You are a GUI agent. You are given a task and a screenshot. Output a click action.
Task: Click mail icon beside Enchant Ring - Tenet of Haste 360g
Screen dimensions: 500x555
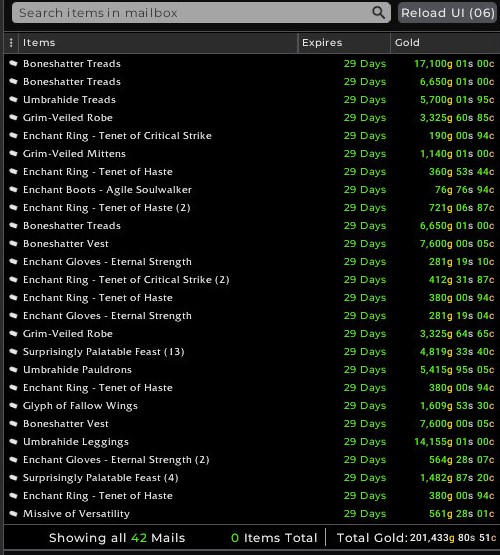pos(13,171)
